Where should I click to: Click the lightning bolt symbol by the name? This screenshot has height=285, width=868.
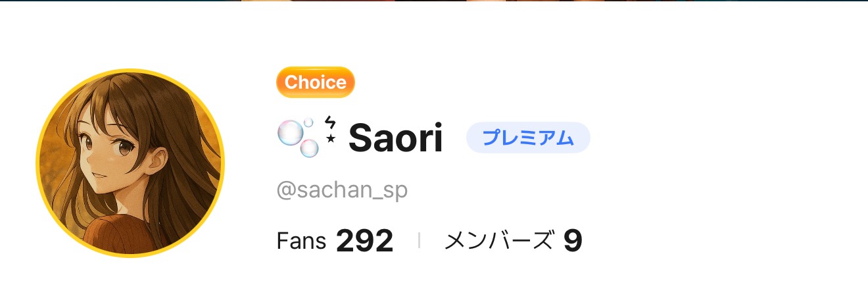330,123
